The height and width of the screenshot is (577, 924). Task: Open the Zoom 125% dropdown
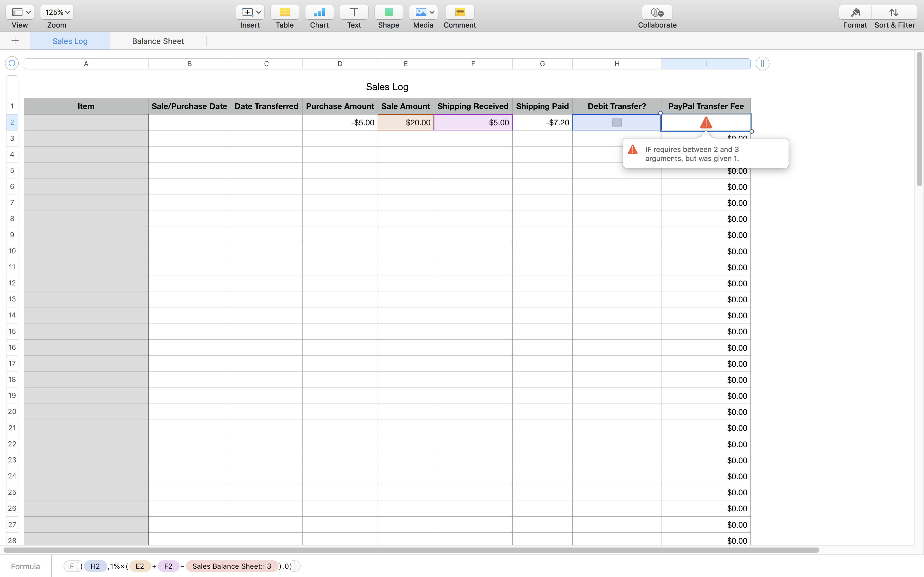(57, 13)
